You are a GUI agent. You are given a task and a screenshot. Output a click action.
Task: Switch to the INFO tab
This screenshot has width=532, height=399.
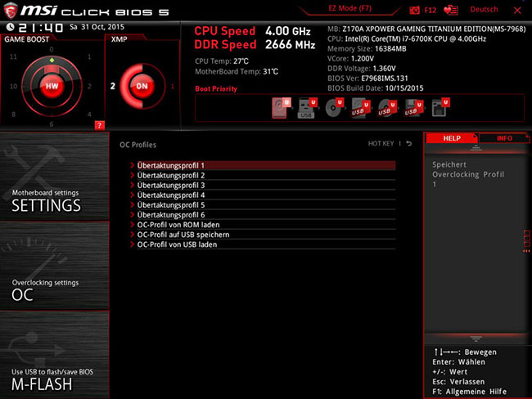[504, 138]
